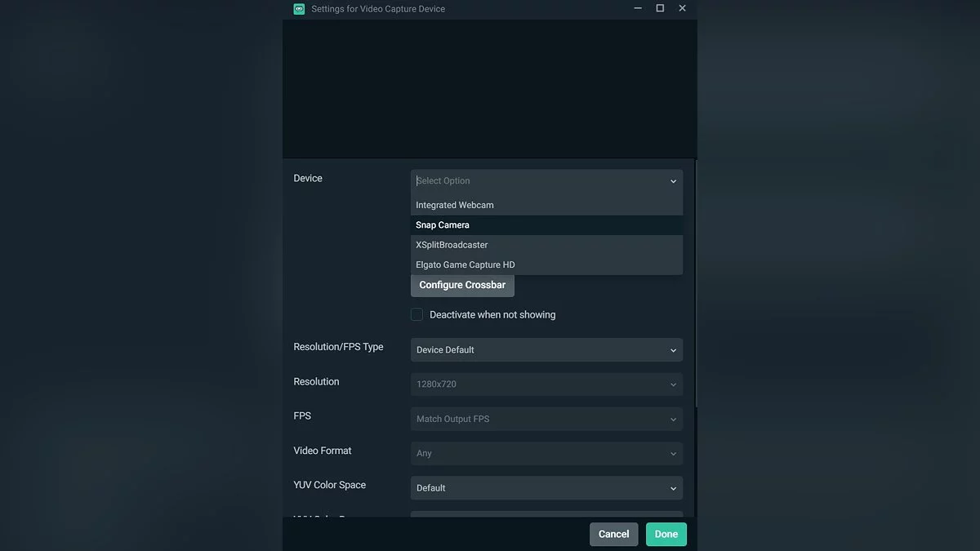Open the Resolution 1280x720 dropdown

546,384
